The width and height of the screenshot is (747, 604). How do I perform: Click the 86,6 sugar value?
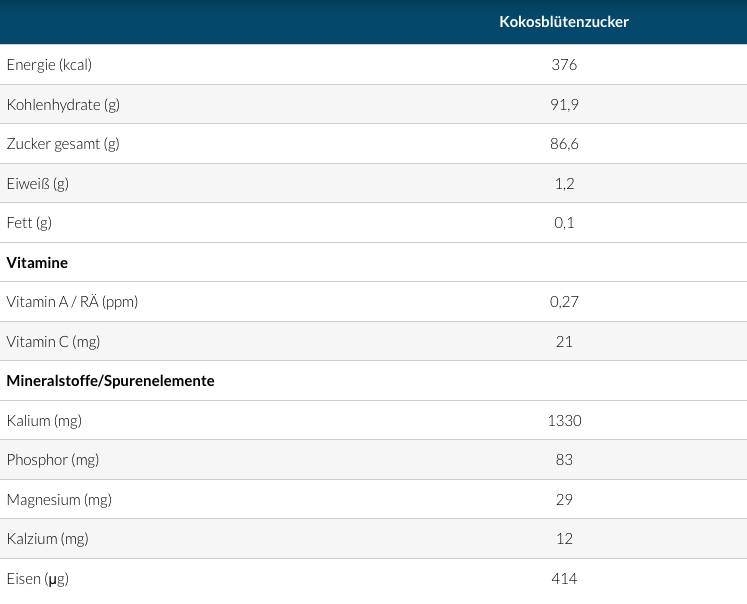[564, 144]
